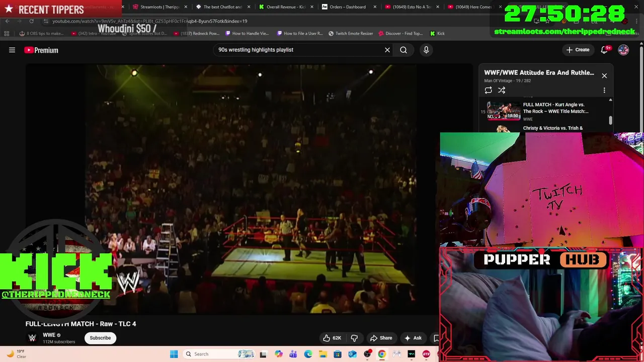Open the YouTube guide hamburger menu
Image resolution: width=644 pixels, height=362 pixels.
(x=12, y=50)
